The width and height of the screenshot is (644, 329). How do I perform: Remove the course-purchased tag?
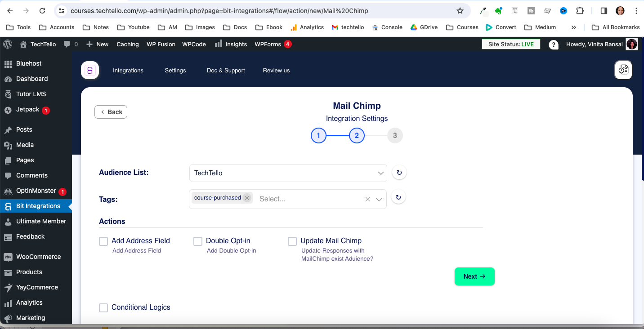(x=247, y=198)
